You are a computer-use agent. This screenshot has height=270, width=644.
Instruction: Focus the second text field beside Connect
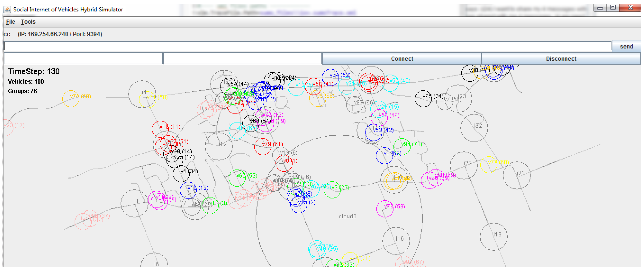[242, 58]
